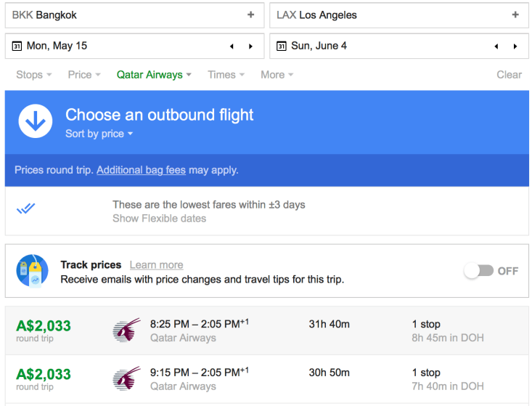532x406 pixels.
Task: Clear all applied flight filters
Action: point(509,75)
